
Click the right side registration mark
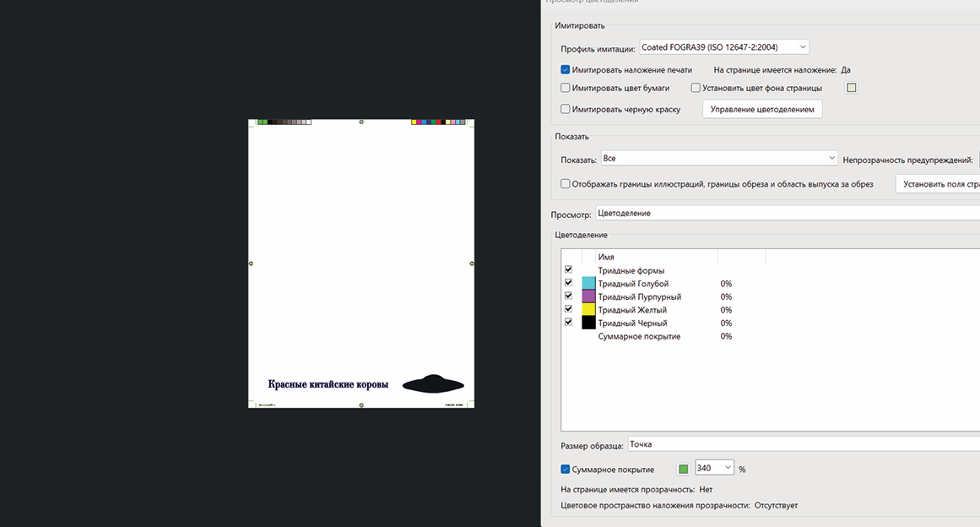click(472, 263)
